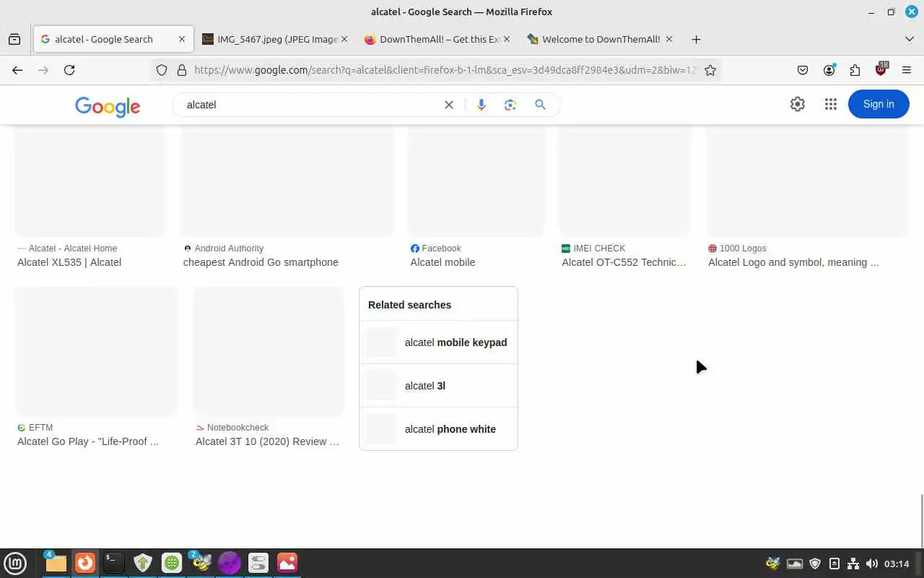The image size is (924, 578).
Task: Open uBlock Origin extension icon
Action: point(881,70)
